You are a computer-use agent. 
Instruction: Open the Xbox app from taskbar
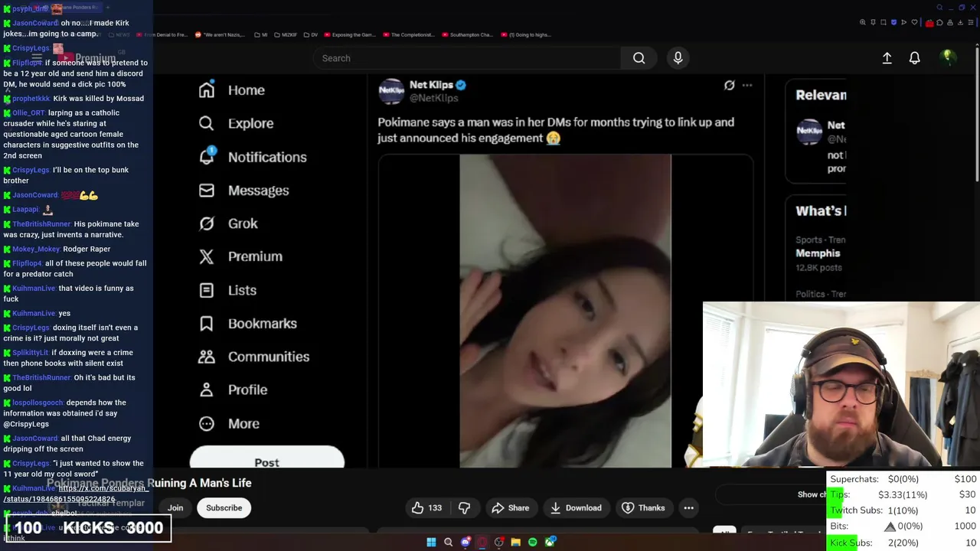550,542
